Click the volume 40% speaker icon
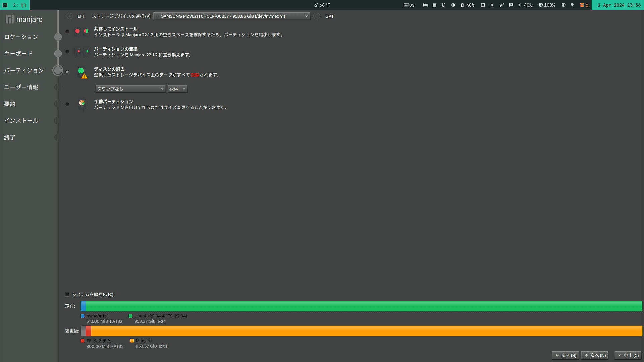This screenshot has width=644, height=362. pos(525,5)
